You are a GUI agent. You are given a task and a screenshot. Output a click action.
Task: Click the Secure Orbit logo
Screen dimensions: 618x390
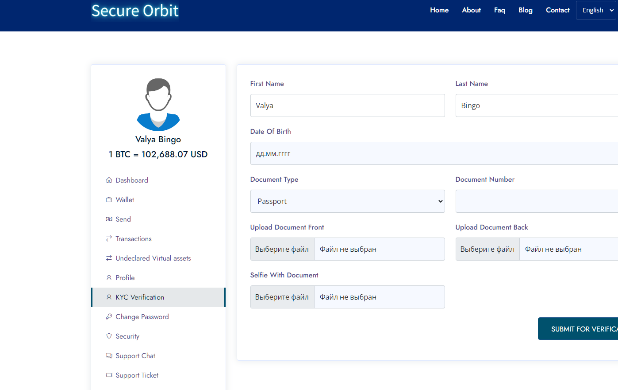pyautogui.click(x=135, y=11)
